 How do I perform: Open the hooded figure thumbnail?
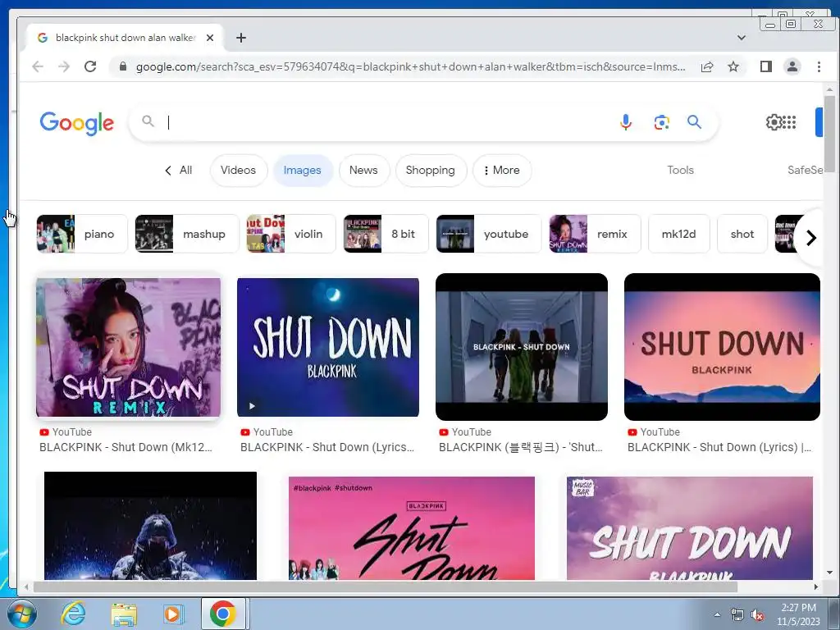coord(151,526)
